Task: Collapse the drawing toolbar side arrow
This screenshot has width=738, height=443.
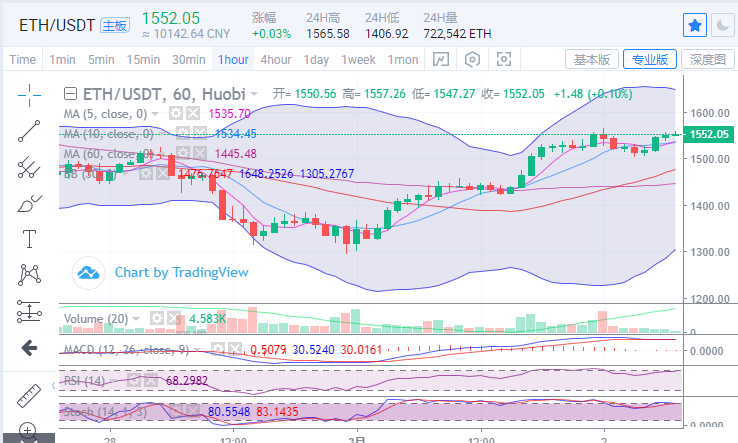Action: pyautogui.click(x=53, y=386)
